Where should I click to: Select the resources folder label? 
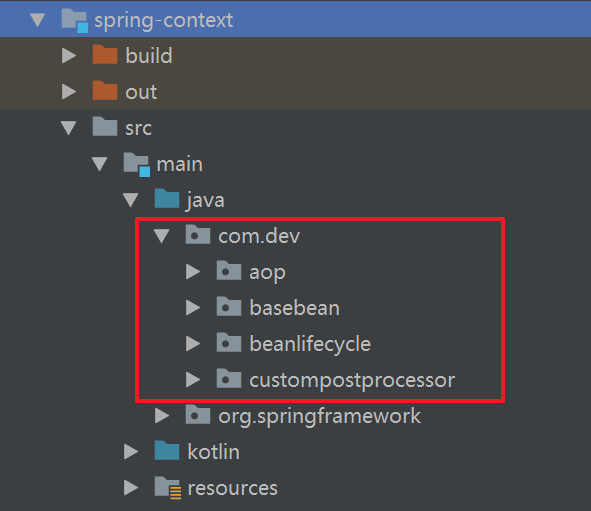click(233, 488)
